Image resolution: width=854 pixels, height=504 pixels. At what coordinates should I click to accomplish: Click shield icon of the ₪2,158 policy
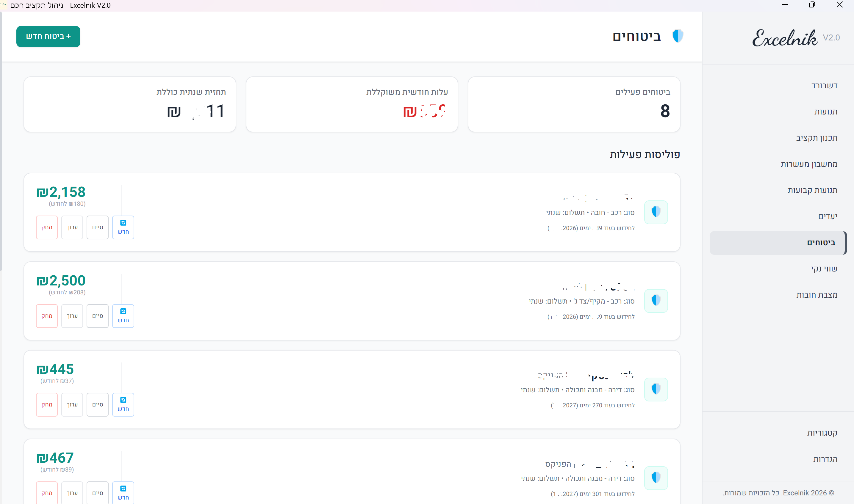(656, 212)
